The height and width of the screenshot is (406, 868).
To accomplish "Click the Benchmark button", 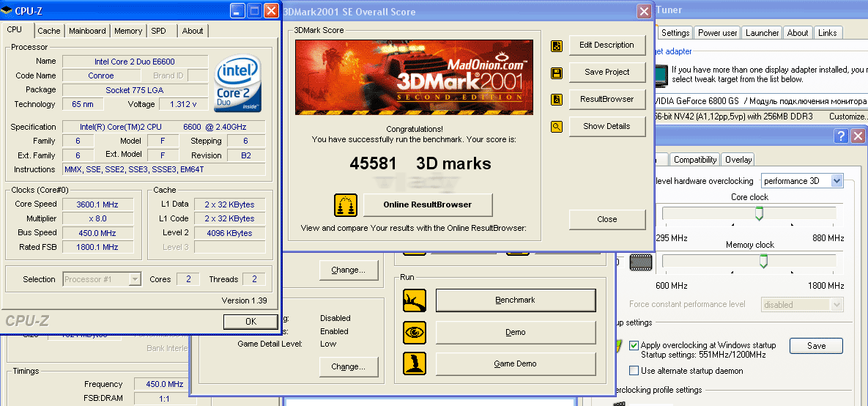I will pyautogui.click(x=516, y=300).
